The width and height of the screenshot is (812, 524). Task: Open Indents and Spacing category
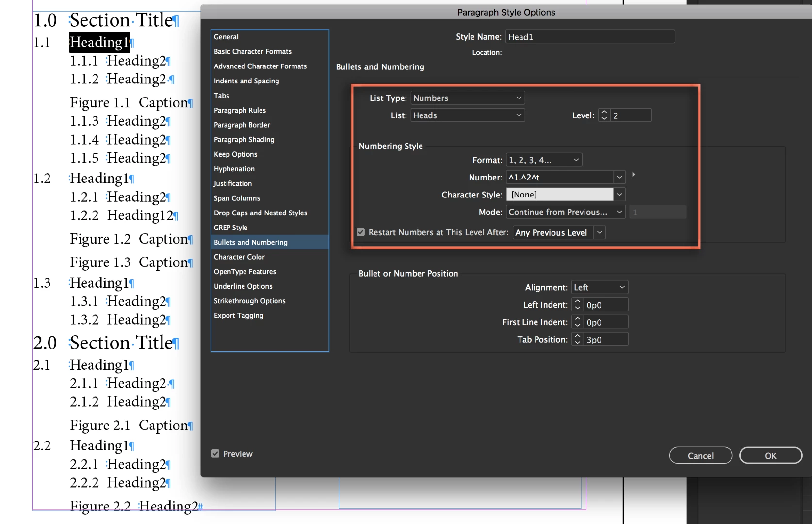(x=270, y=81)
